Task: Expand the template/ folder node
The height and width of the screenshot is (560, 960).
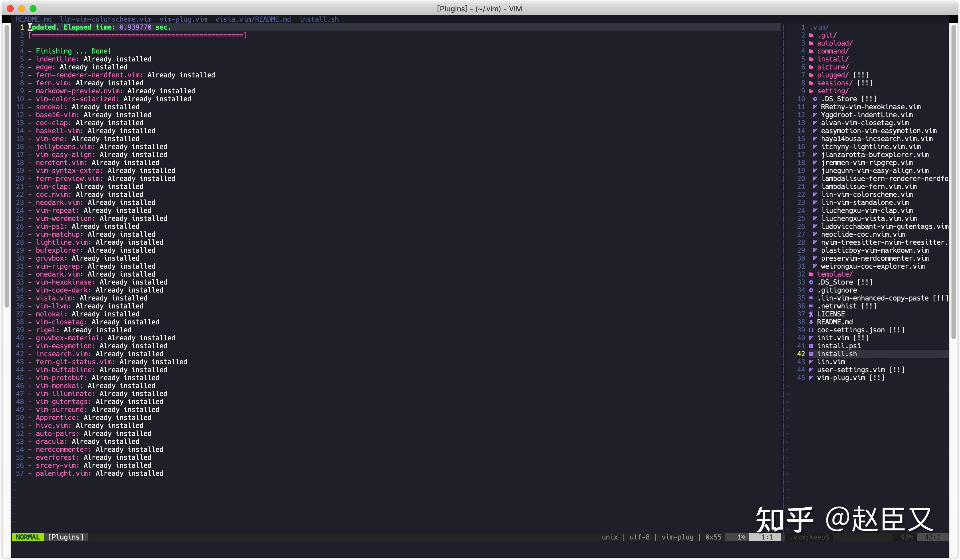Action: [834, 275]
